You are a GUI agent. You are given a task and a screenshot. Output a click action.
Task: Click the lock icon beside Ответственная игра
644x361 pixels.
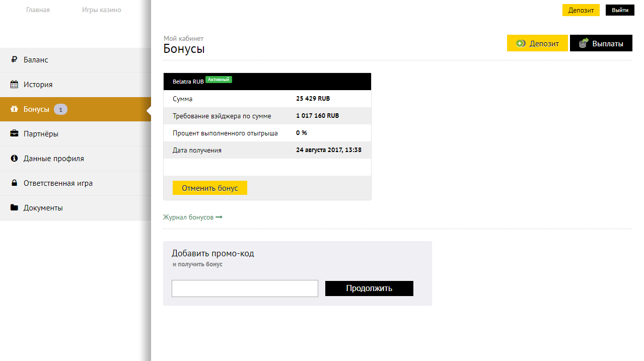(14, 183)
